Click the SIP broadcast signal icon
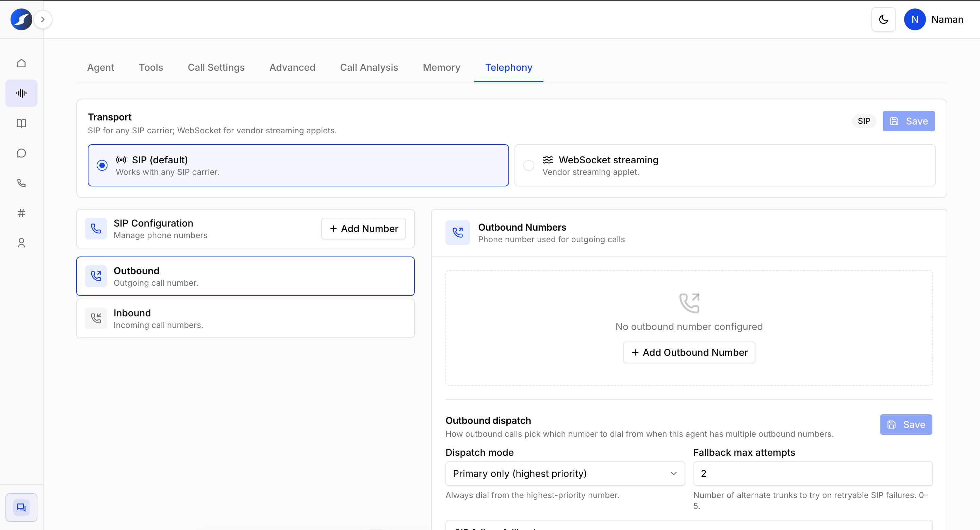980x530 pixels. pos(121,160)
